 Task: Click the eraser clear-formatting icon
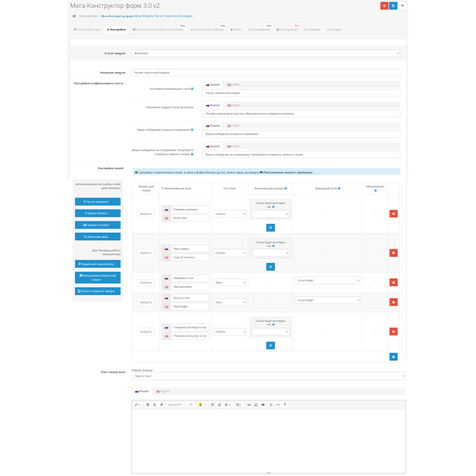click(162, 405)
